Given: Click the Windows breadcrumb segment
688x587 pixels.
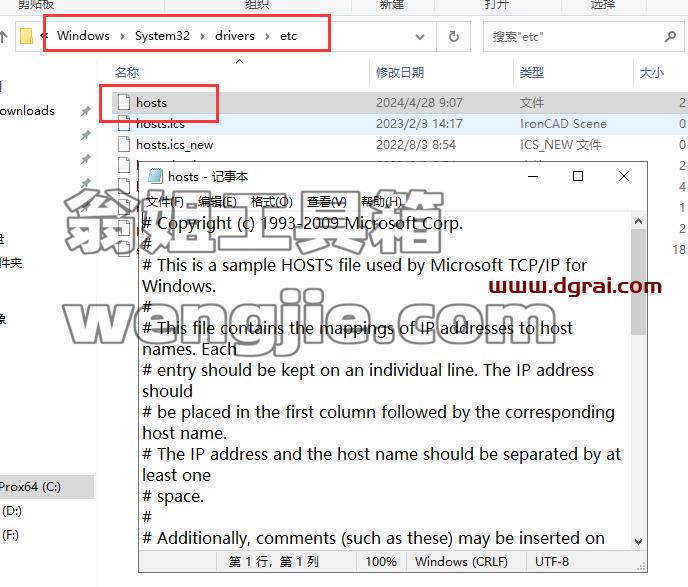Looking at the screenshot, I should point(83,36).
